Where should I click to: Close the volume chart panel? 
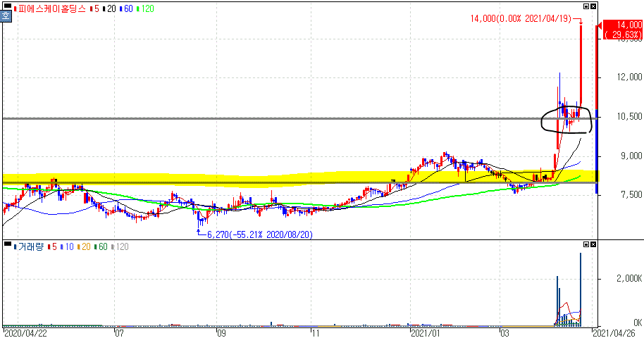[x=593, y=244]
